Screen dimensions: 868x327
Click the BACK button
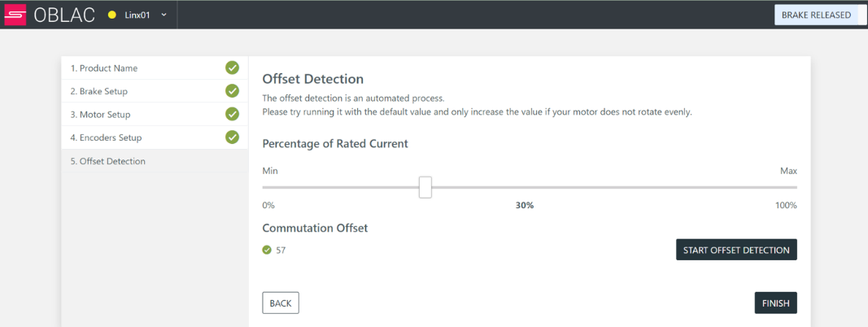pos(281,303)
